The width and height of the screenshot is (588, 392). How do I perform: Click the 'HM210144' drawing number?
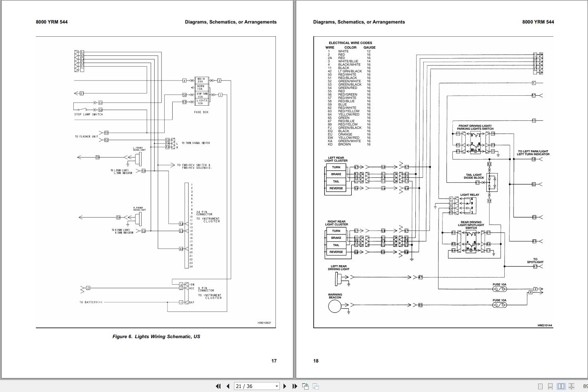tap(545, 325)
